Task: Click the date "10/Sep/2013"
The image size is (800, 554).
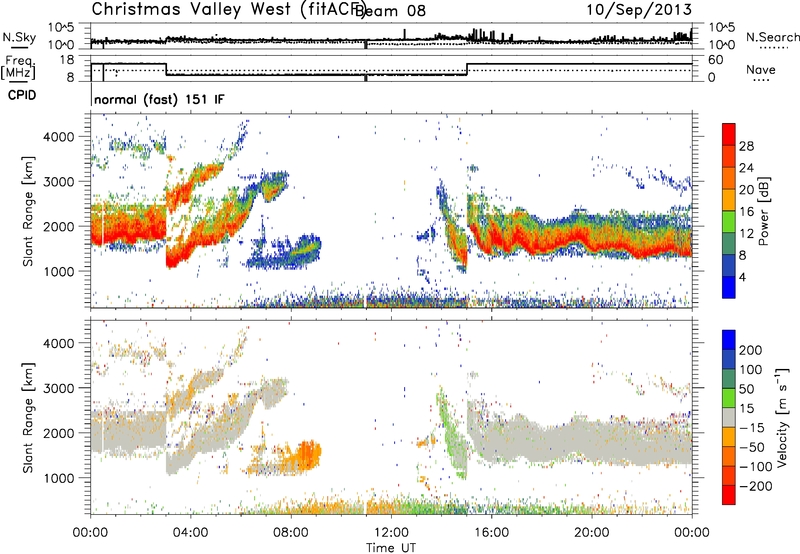Action: [639, 9]
